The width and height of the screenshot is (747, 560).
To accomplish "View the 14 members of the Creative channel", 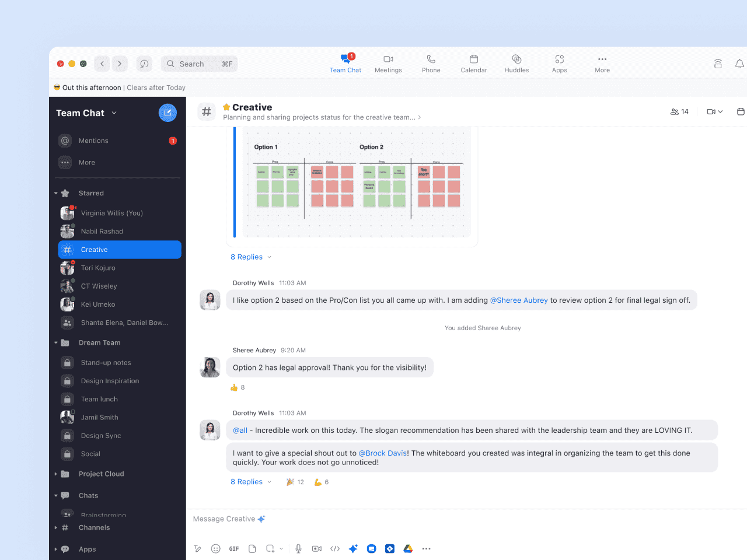I will click(679, 111).
